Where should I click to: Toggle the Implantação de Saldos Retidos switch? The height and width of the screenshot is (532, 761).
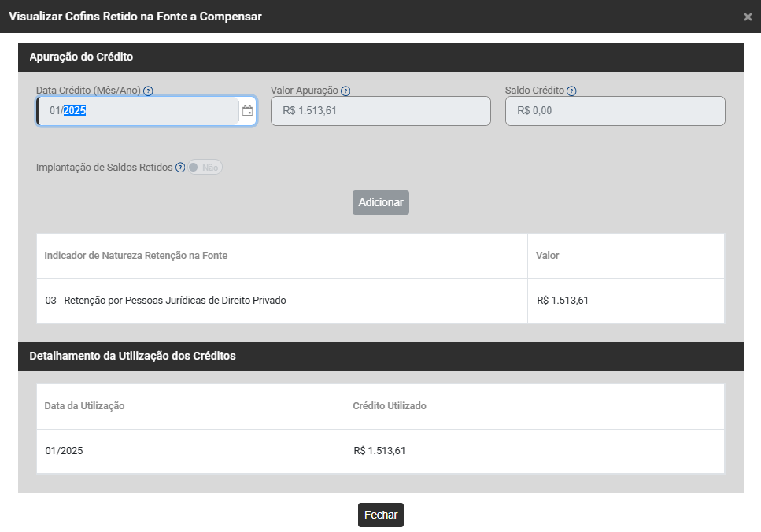pyautogui.click(x=205, y=168)
